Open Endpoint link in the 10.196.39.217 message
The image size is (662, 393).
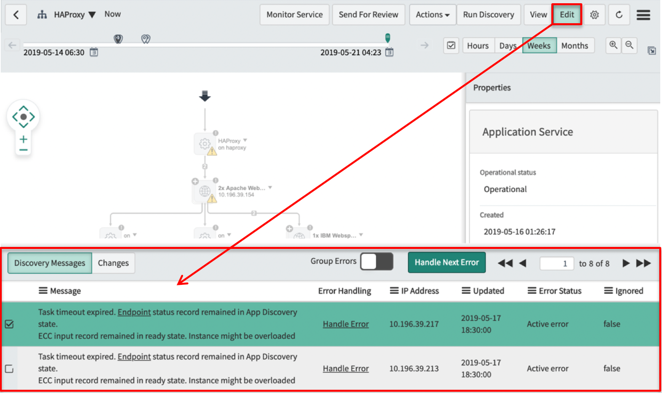pos(134,312)
